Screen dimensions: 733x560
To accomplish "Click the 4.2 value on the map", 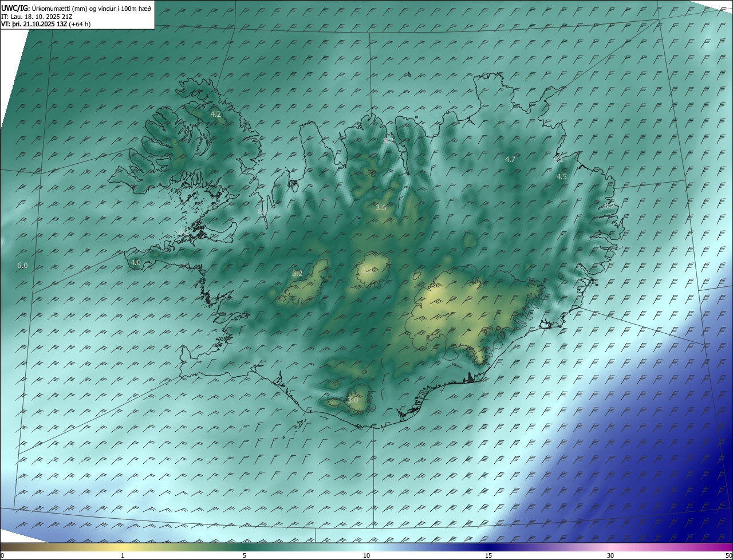I will pos(216,115).
